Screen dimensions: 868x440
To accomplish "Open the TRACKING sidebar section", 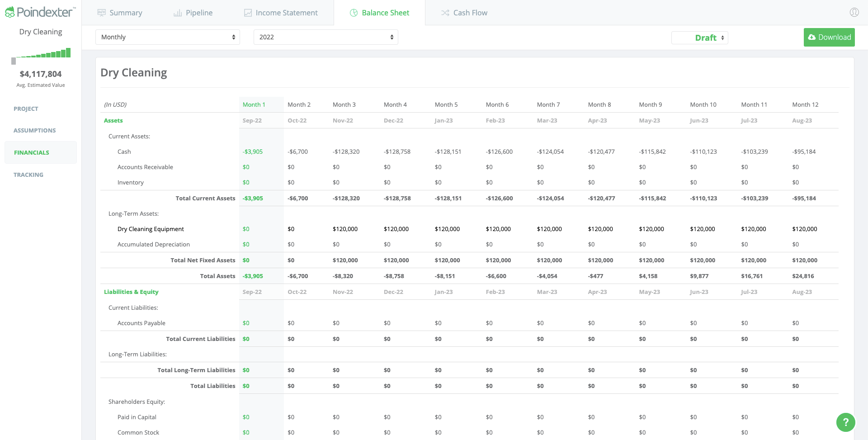I will coord(28,175).
